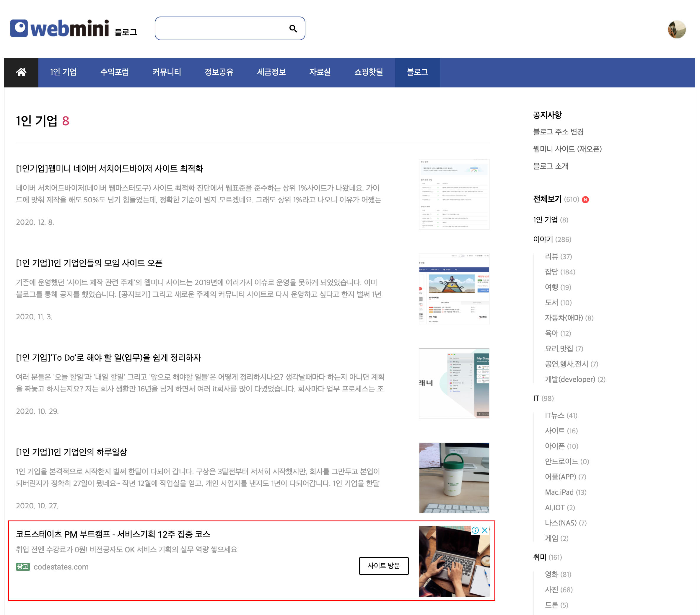Viewport: 700px width, 615px height.
Task: Open 이야기 category in sidebar
Action: click(x=543, y=239)
